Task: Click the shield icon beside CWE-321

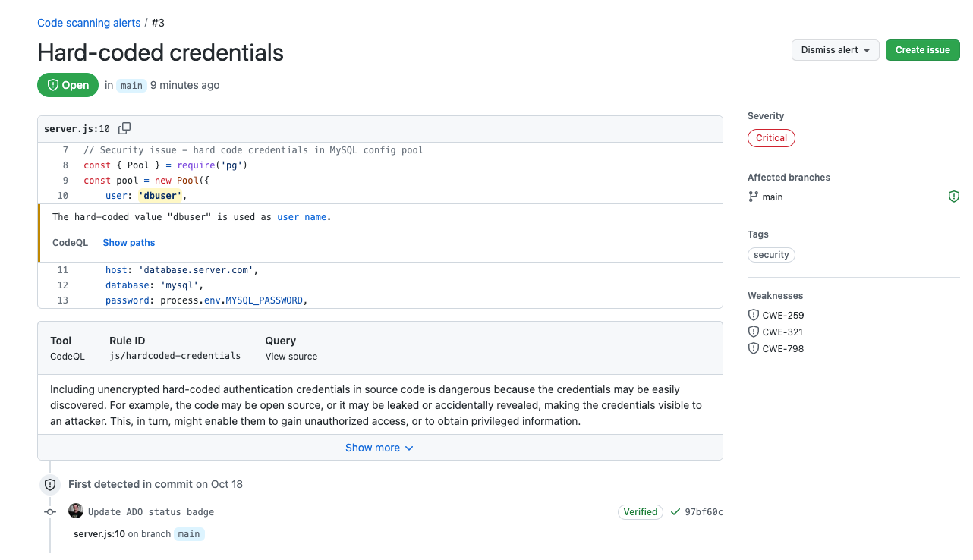Action: click(x=754, y=332)
